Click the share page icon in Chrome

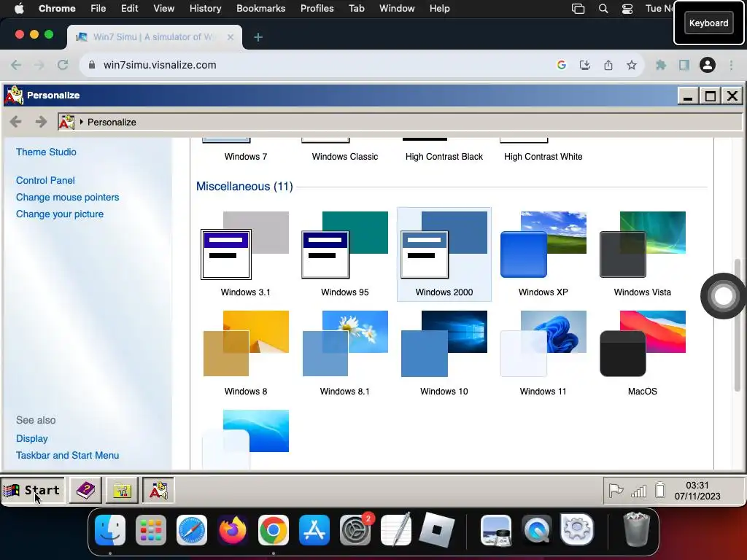[608, 65]
